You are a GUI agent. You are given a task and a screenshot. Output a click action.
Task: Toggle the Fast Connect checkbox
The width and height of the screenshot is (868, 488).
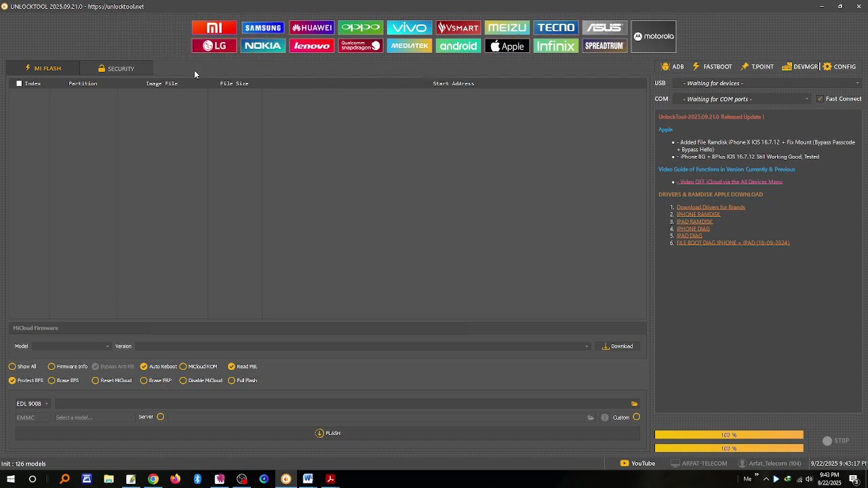[820, 99]
